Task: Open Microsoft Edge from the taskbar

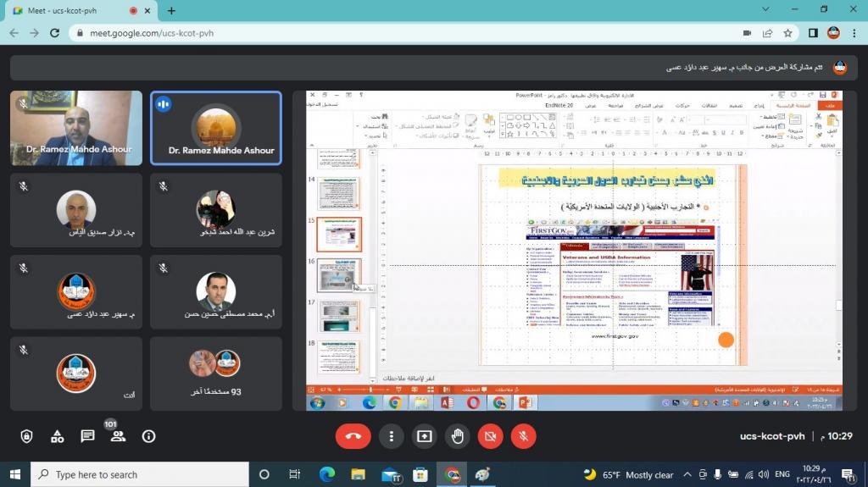Action: point(327,474)
